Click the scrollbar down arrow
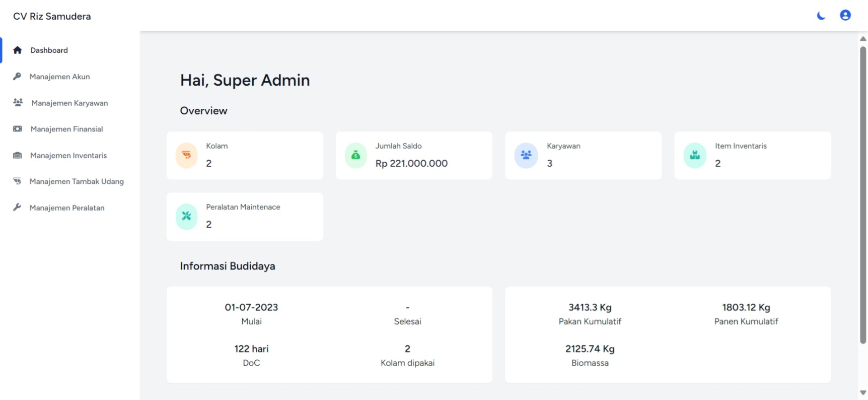Viewport: 868px width, 400px height. pyautogui.click(x=863, y=392)
